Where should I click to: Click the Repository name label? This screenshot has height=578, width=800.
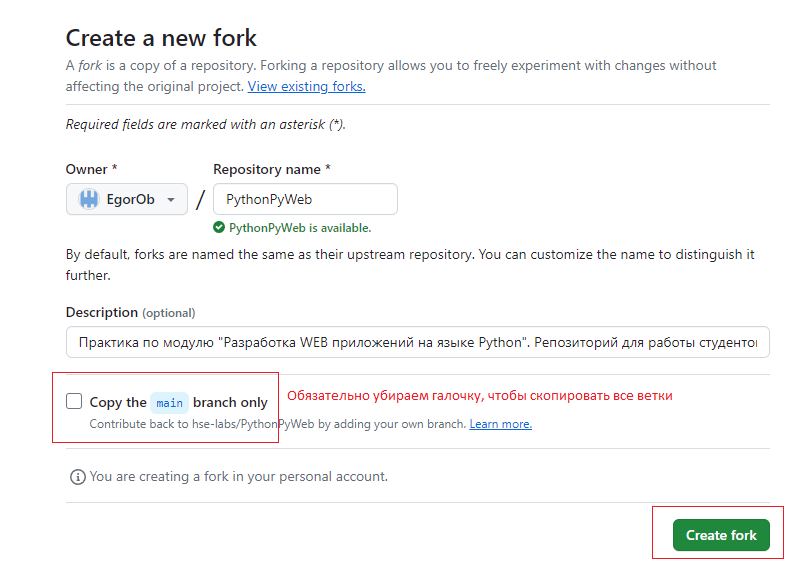click(271, 170)
